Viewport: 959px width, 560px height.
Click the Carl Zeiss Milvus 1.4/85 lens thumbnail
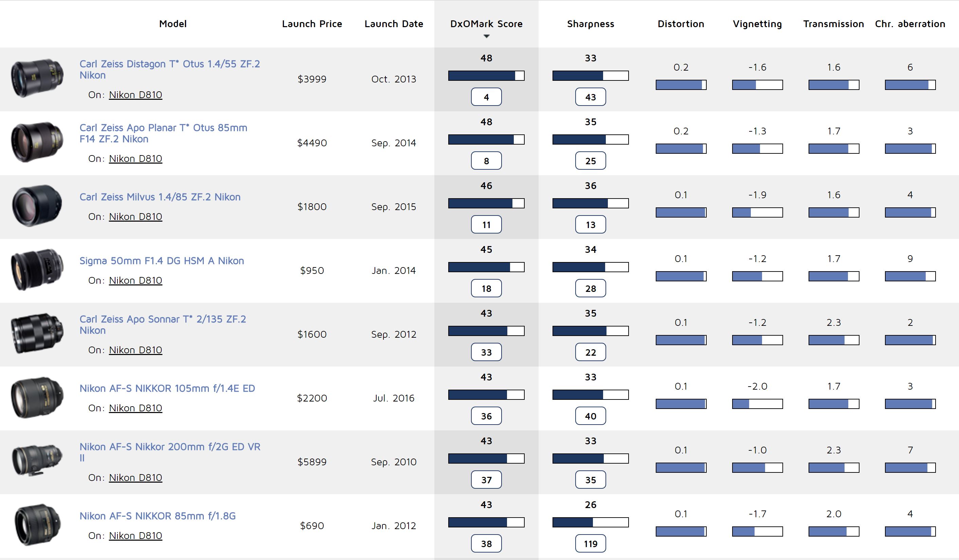[37, 206]
